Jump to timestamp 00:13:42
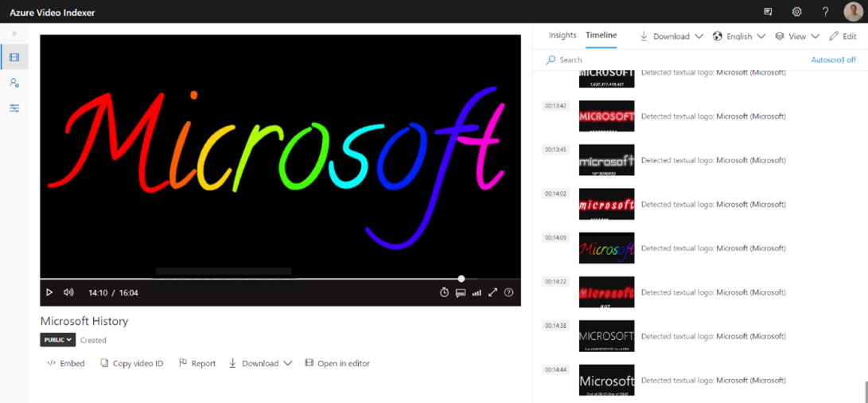868x403 pixels. 555,106
